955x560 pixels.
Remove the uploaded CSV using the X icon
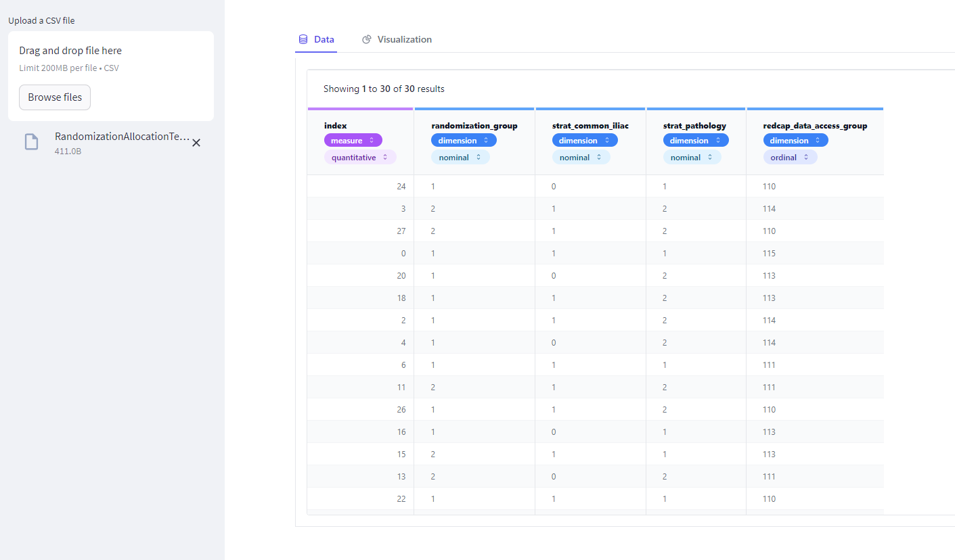tap(196, 143)
